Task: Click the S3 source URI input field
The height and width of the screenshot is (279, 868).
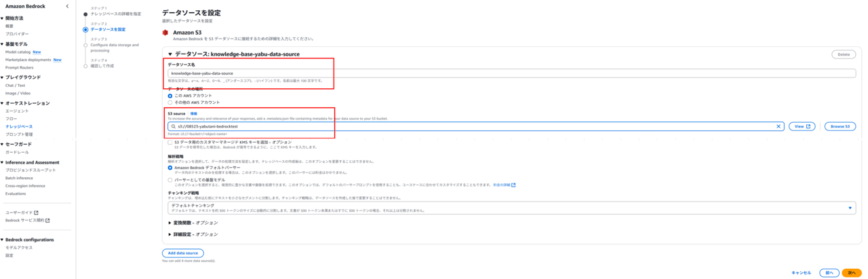Action: click(476, 126)
